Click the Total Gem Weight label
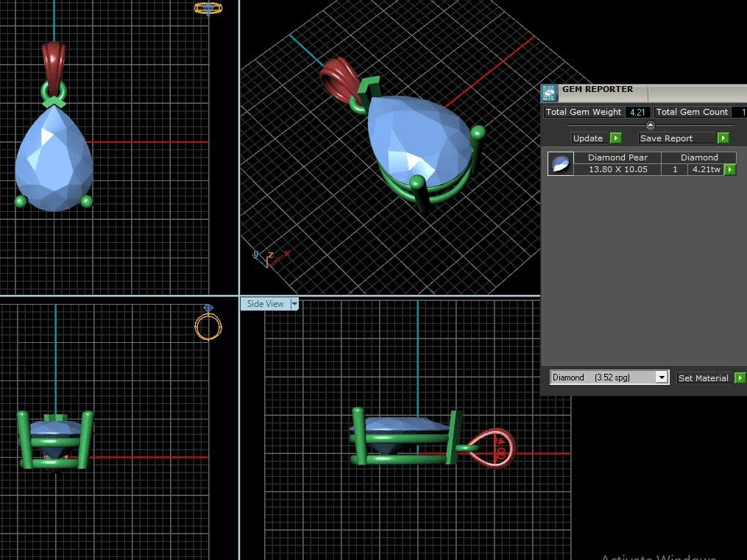Screen dimensions: 747x560 click(584, 112)
